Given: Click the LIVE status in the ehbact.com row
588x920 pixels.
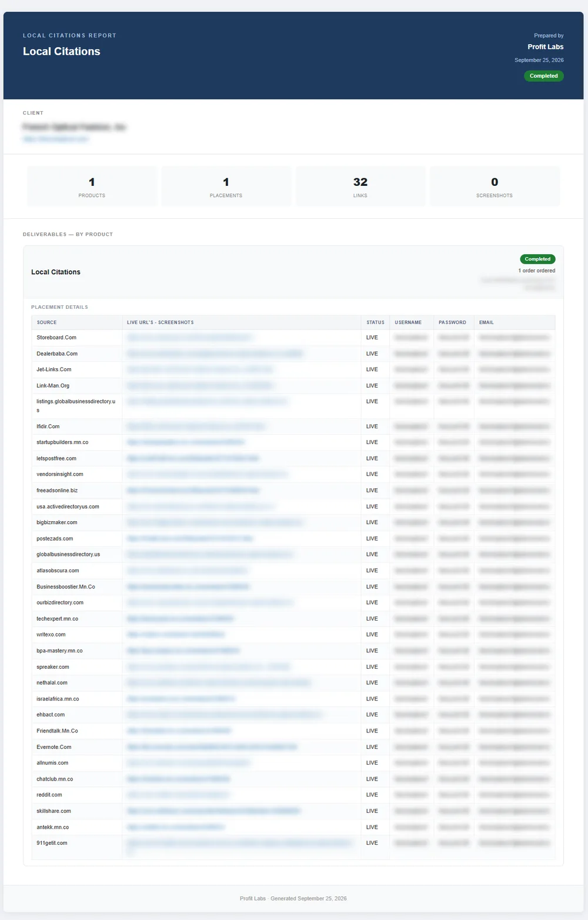Looking at the screenshot, I should (x=372, y=715).
